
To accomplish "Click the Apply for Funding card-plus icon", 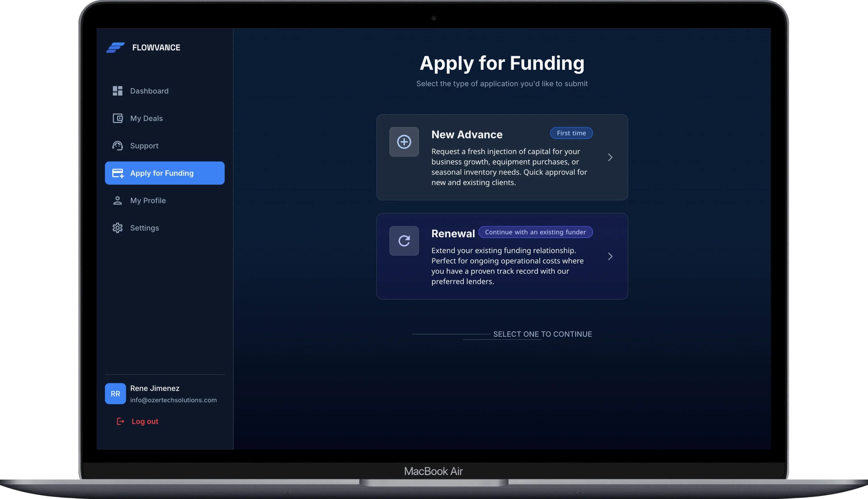I will tap(118, 173).
